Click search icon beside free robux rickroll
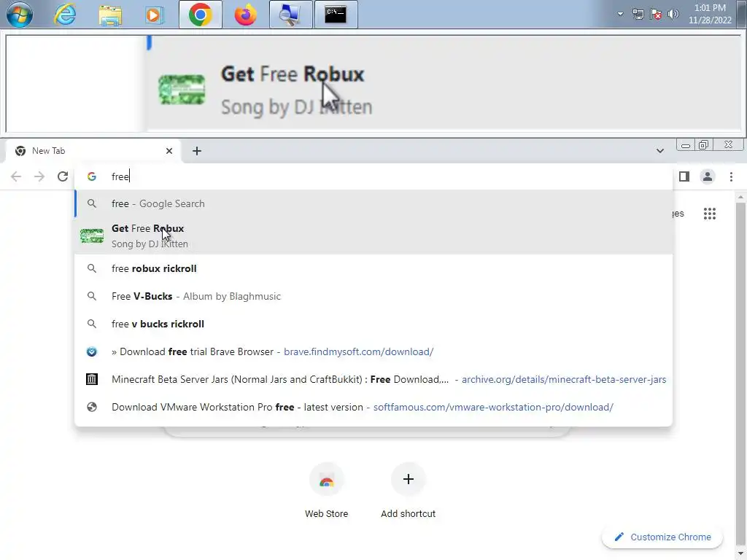This screenshot has width=747, height=560. tap(91, 268)
